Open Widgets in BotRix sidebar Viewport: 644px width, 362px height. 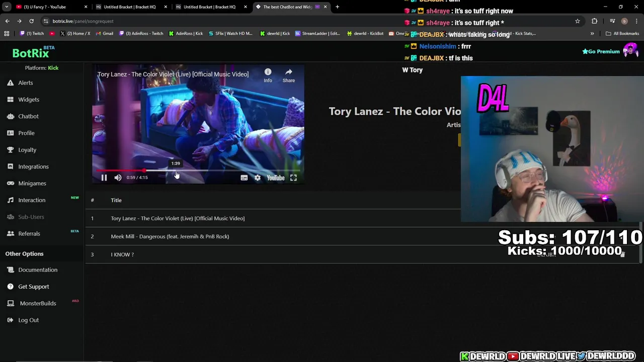[x=29, y=100]
